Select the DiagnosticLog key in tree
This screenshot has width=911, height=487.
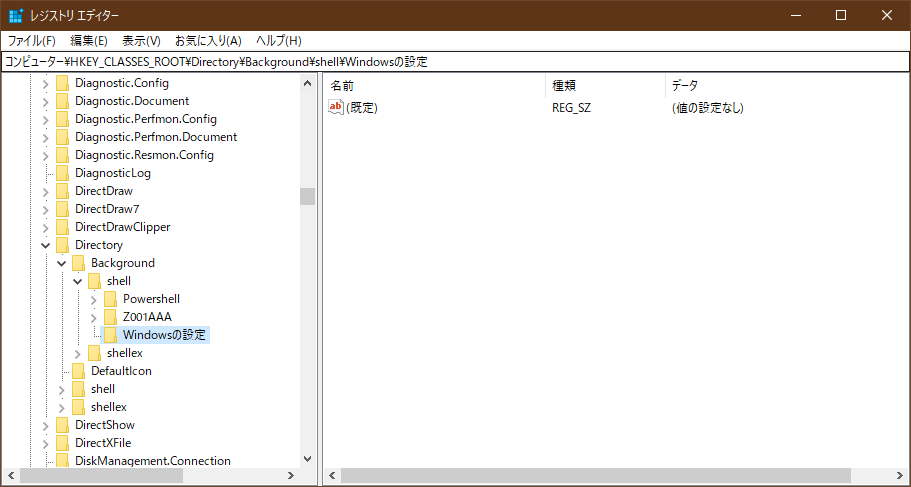pos(112,173)
